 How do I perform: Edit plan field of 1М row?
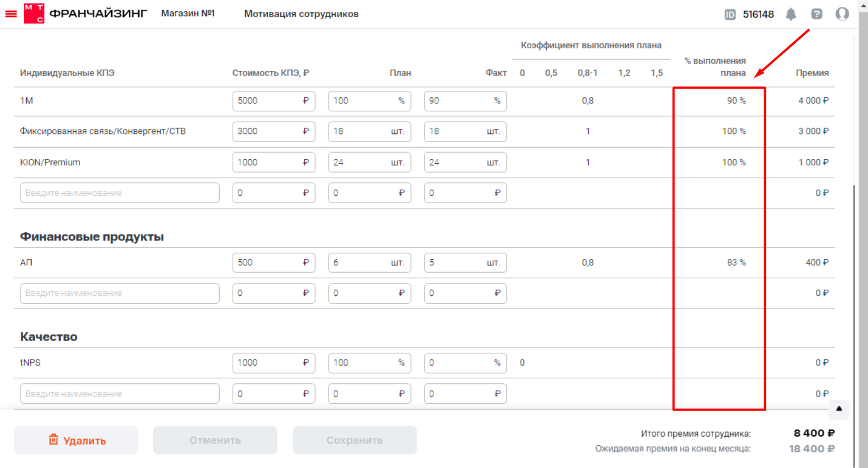pos(370,101)
